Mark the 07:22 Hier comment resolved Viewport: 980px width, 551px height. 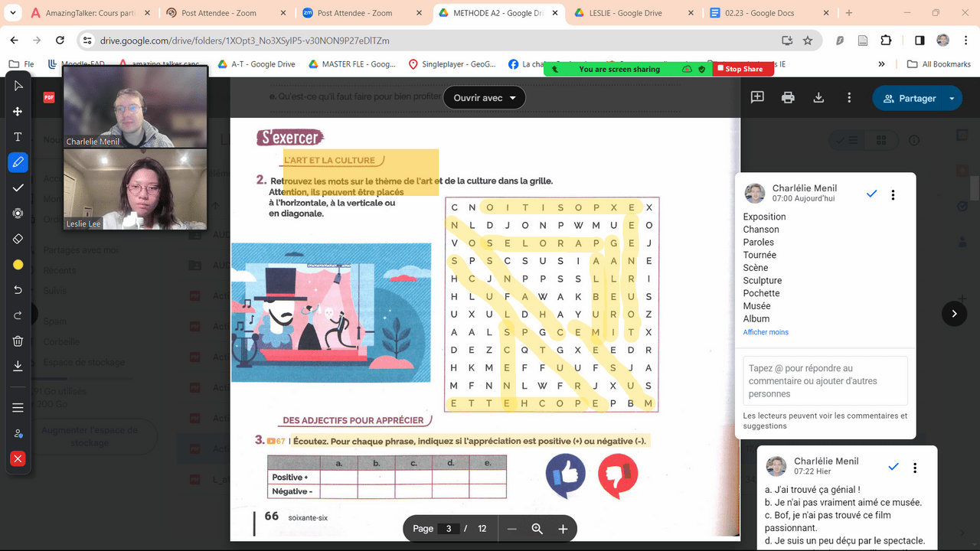click(893, 467)
